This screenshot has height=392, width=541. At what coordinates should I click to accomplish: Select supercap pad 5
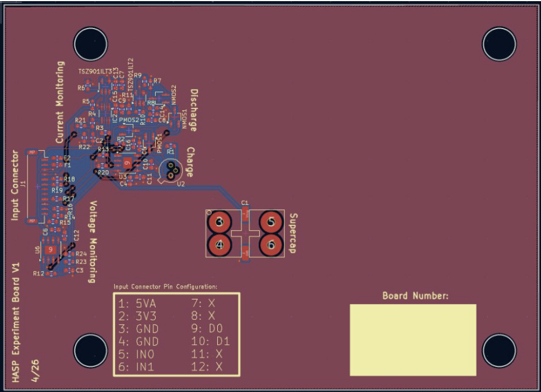(272, 222)
